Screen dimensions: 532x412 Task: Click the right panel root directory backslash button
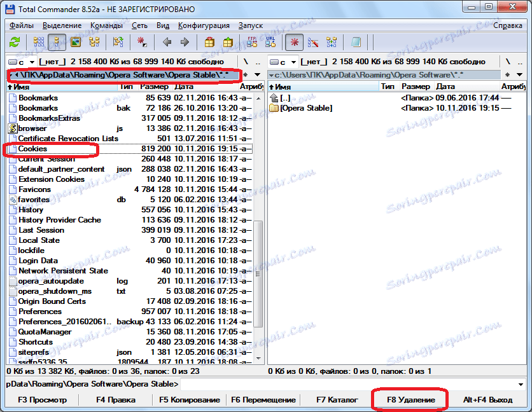pyautogui.click(x=508, y=62)
